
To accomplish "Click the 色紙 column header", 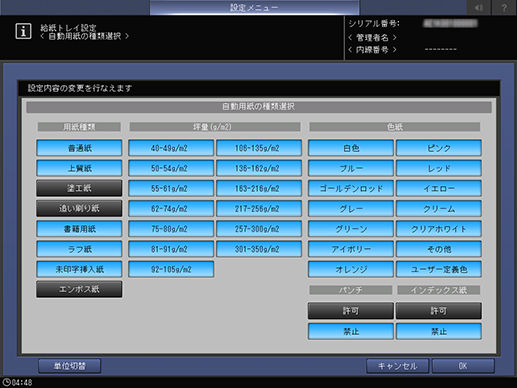I will pos(395,127).
